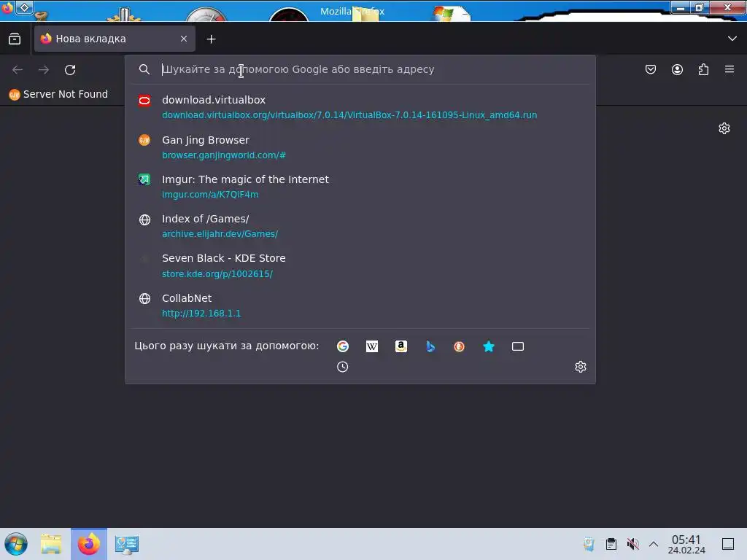The height and width of the screenshot is (560, 747).
Task: Open the VirtualBox-7.0.14 Linux run URL
Action: pos(349,115)
